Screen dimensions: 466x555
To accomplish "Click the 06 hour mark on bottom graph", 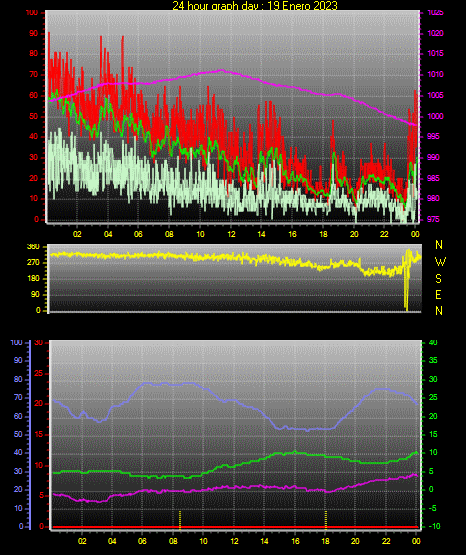I will click(142, 541).
